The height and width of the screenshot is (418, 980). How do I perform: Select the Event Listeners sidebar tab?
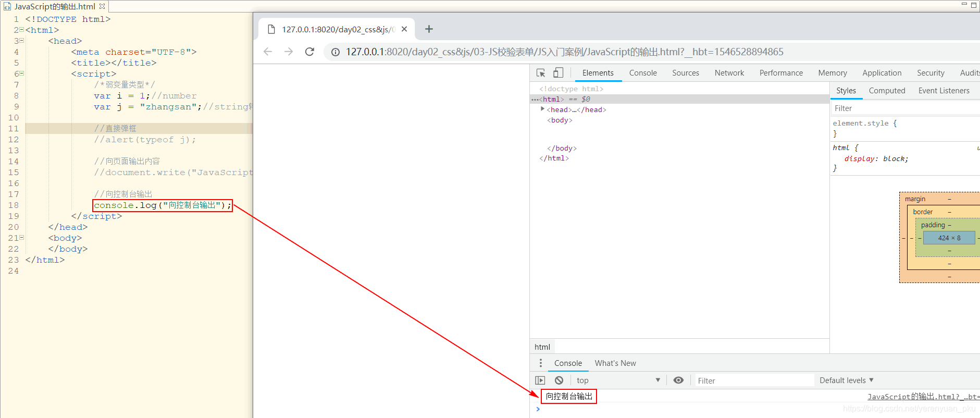click(944, 91)
